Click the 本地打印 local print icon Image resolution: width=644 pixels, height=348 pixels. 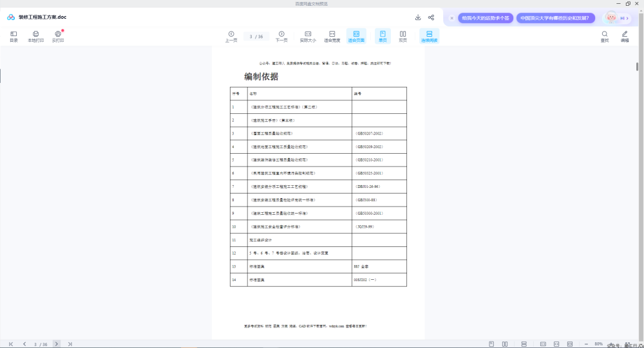[35, 37]
